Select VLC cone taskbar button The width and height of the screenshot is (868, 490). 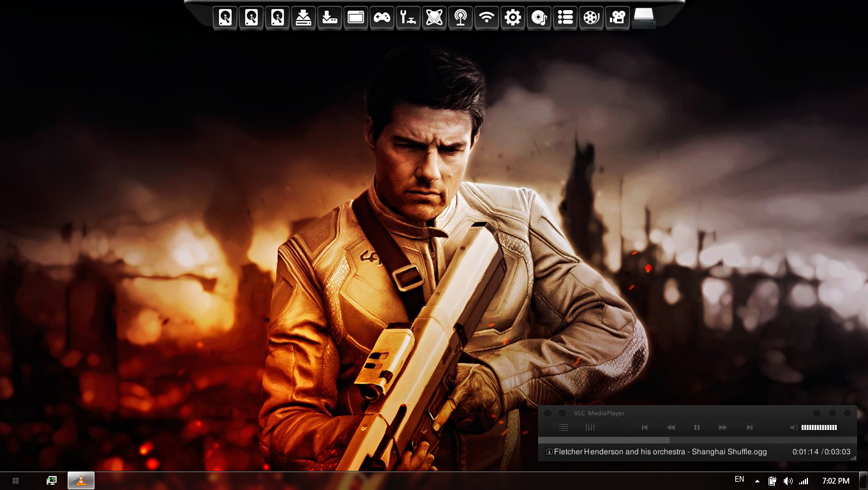click(81, 480)
